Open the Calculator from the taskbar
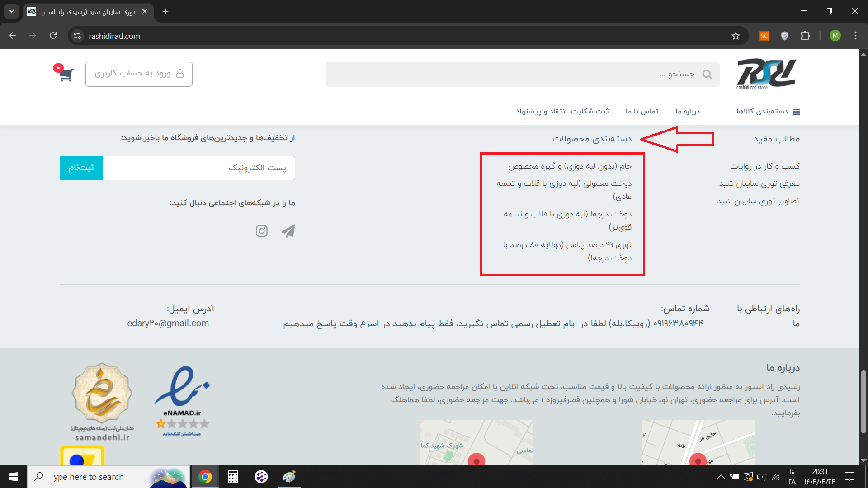The image size is (868, 488). 233,477
